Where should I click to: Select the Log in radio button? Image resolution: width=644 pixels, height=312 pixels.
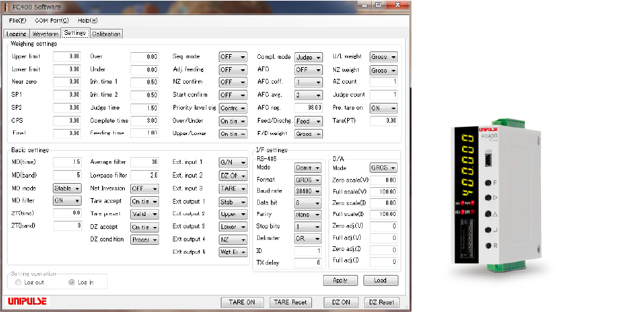(71, 283)
